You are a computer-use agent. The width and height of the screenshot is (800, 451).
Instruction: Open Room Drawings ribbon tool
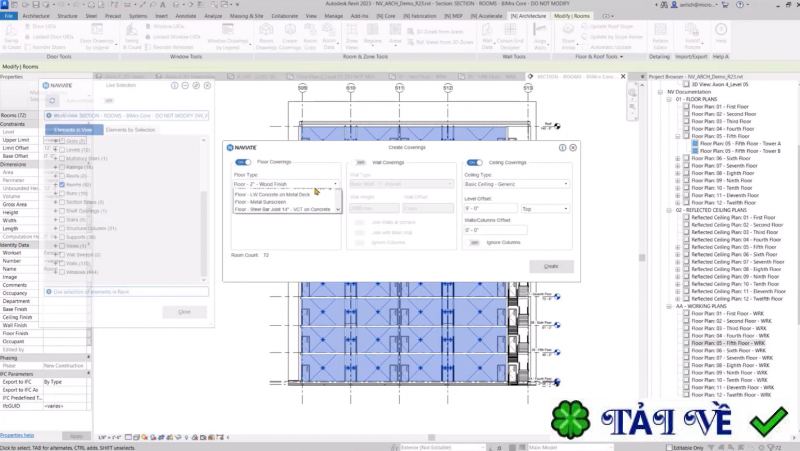pyautogui.click(x=266, y=36)
